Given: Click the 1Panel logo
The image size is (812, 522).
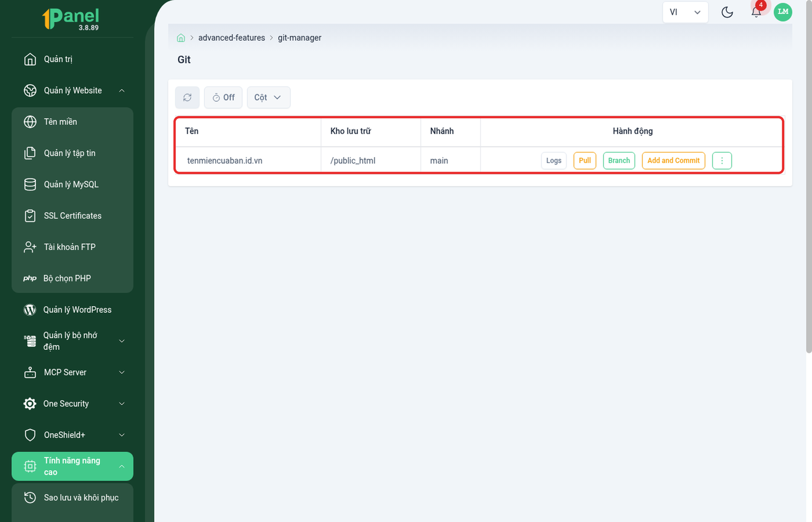Looking at the screenshot, I should click(71, 19).
